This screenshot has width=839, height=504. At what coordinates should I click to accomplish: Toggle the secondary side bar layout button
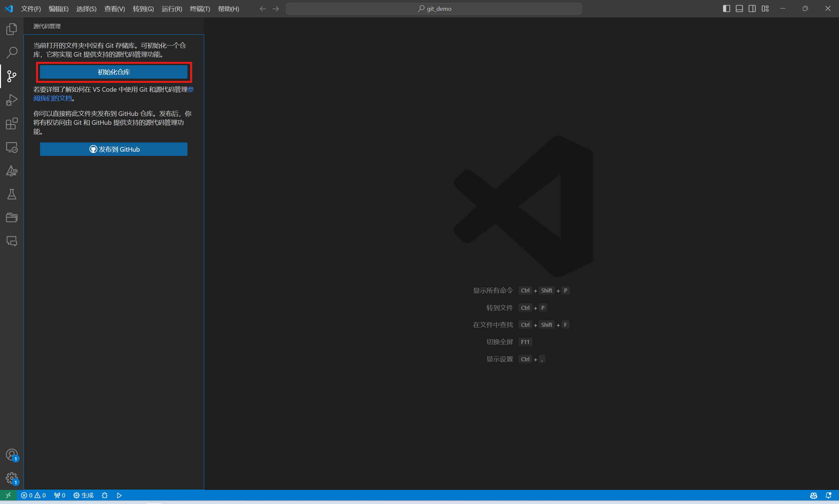click(752, 9)
